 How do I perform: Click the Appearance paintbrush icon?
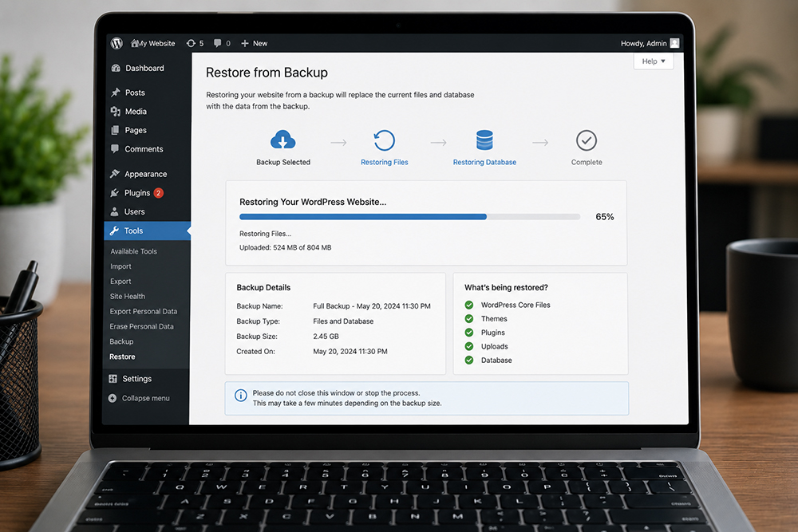[115, 174]
